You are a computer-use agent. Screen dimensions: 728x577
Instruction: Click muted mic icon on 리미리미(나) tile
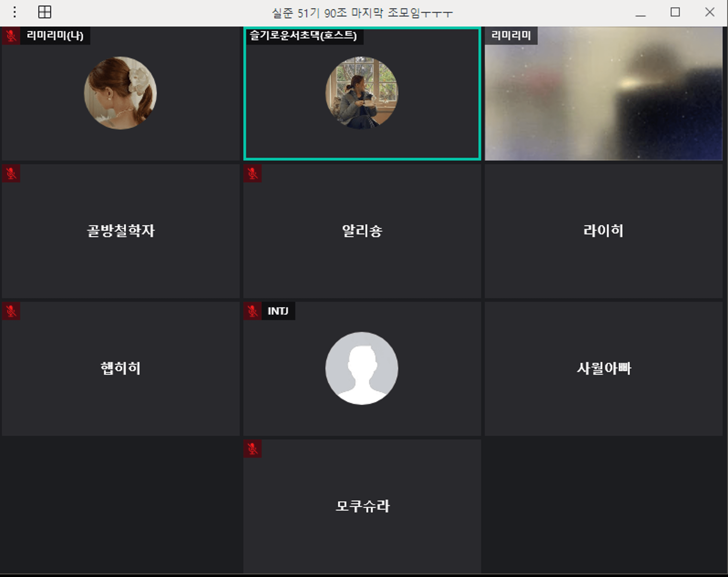click(11, 35)
